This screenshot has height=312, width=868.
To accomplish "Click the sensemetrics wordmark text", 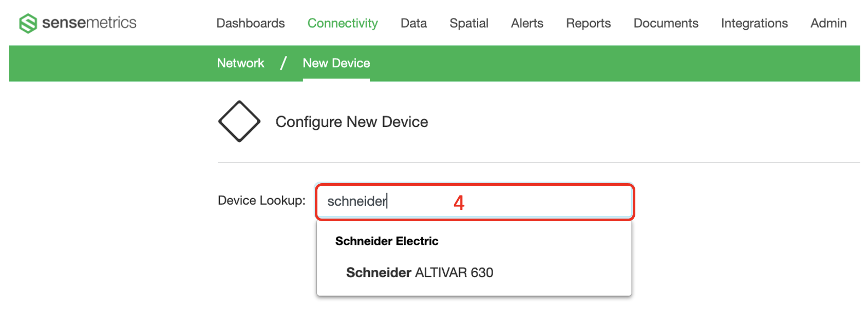I will tap(89, 23).
